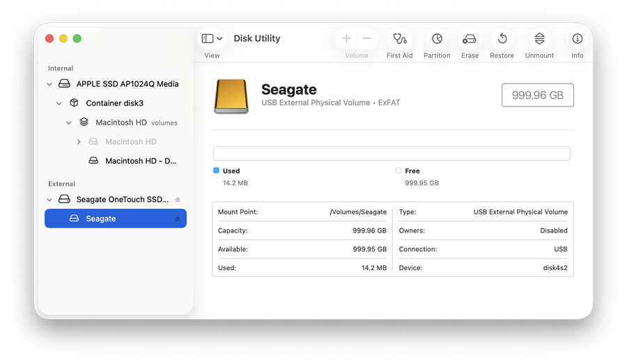Expand the greyed Macintosh HD snapshot item

[79, 142]
